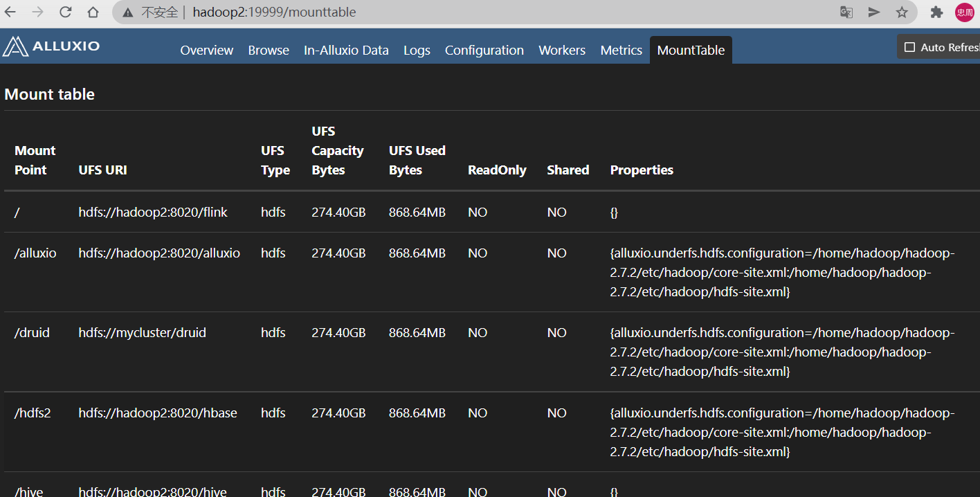Open the extensions puzzle icon
This screenshot has width=980, height=497.
tap(936, 12)
